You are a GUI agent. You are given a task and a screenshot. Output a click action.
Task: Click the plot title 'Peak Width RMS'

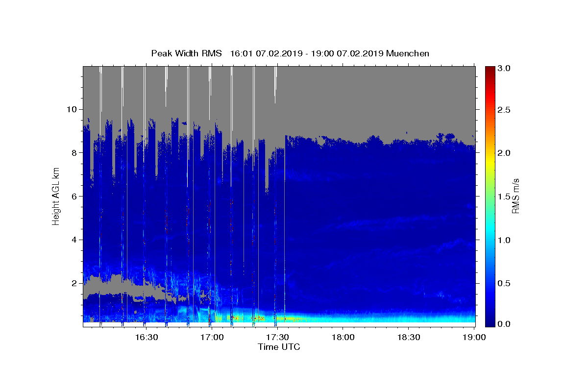point(186,53)
